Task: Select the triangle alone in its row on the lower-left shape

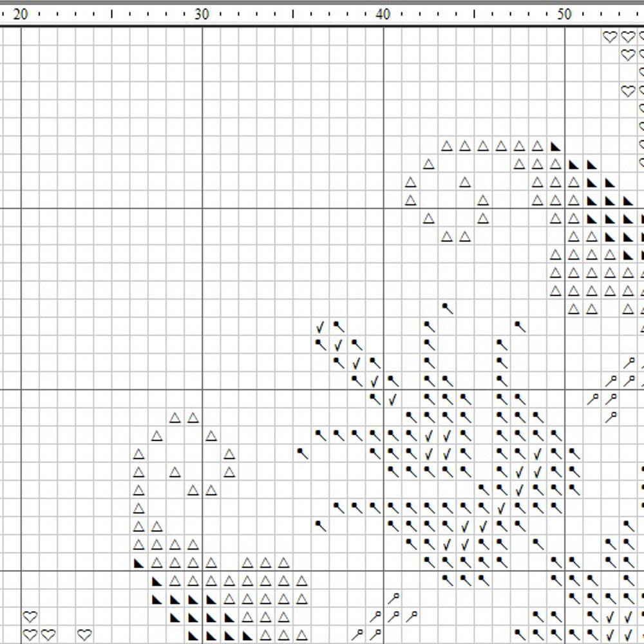Action: 138,509
